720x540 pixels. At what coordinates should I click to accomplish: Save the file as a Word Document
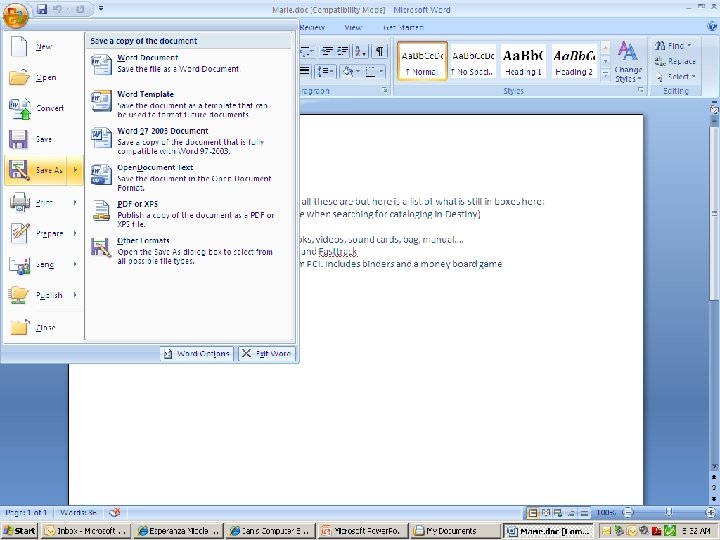click(189, 64)
